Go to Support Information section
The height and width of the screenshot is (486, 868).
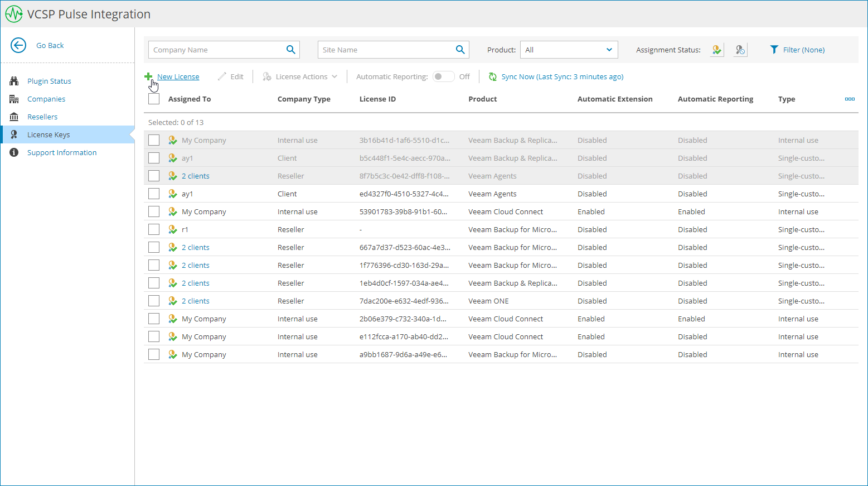click(x=61, y=152)
